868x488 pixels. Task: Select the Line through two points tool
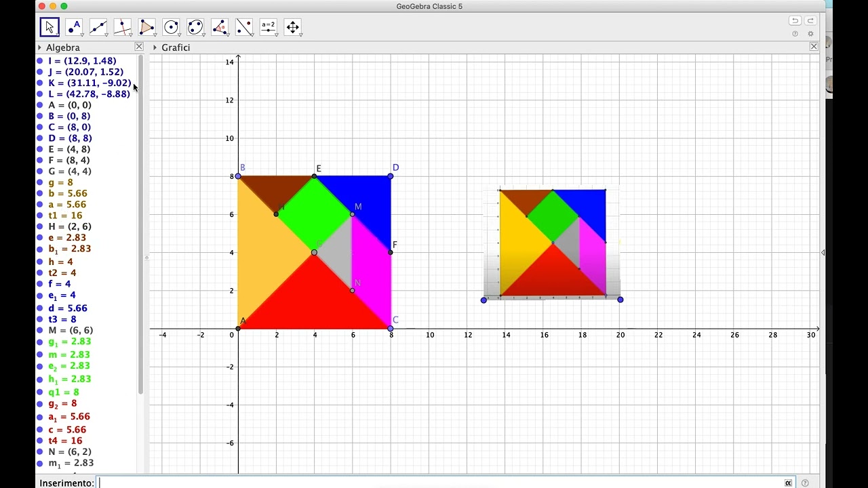point(98,27)
